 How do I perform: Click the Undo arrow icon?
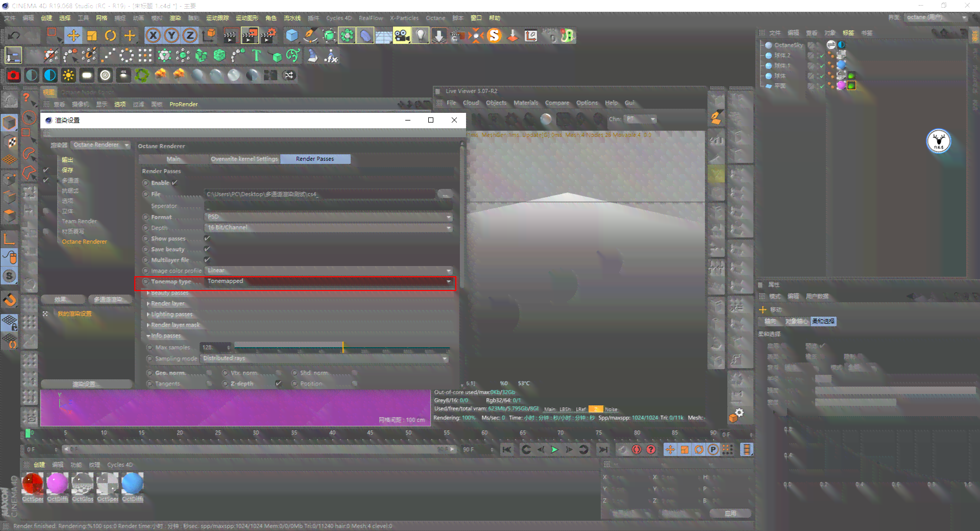[14, 36]
